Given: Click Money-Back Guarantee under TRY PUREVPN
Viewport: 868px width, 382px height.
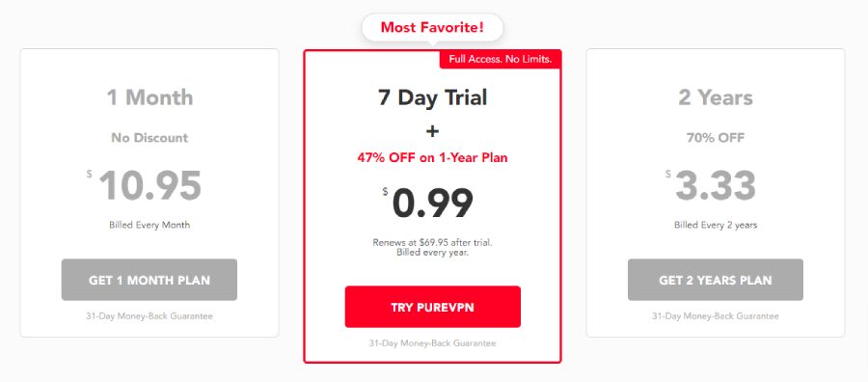Looking at the screenshot, I should tap(432, 343).
